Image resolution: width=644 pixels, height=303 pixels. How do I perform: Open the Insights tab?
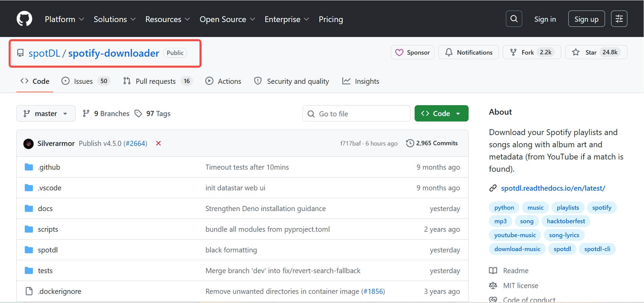point(361,81)
